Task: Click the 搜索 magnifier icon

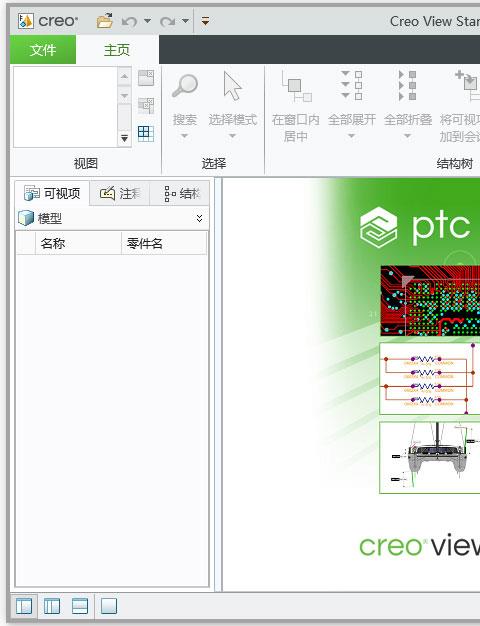Action: [x=184, y=85]
